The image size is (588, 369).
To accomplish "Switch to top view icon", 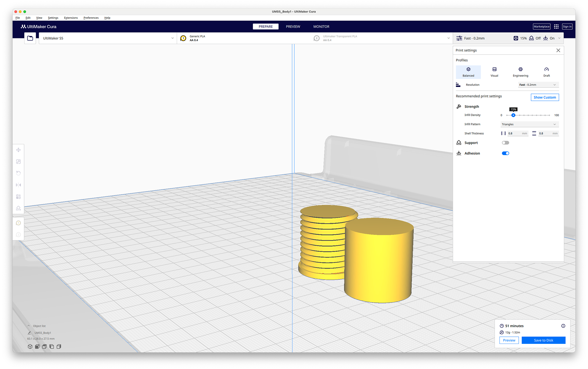I will [x=44, y=346].
